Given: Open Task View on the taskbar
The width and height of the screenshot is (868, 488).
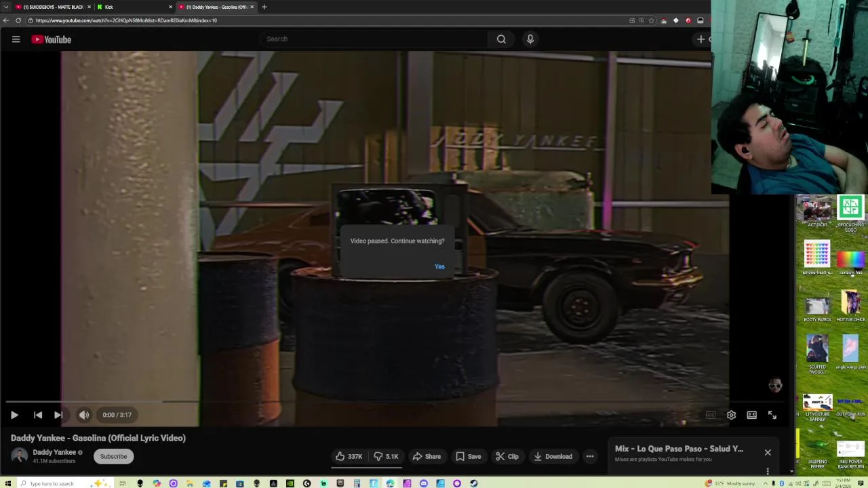Looking at the screenshot, I should tap(123, 483).
